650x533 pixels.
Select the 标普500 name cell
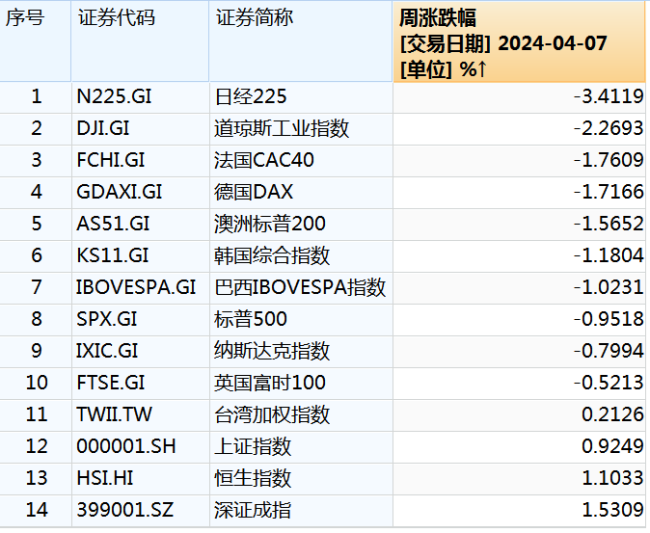[251, 319]
